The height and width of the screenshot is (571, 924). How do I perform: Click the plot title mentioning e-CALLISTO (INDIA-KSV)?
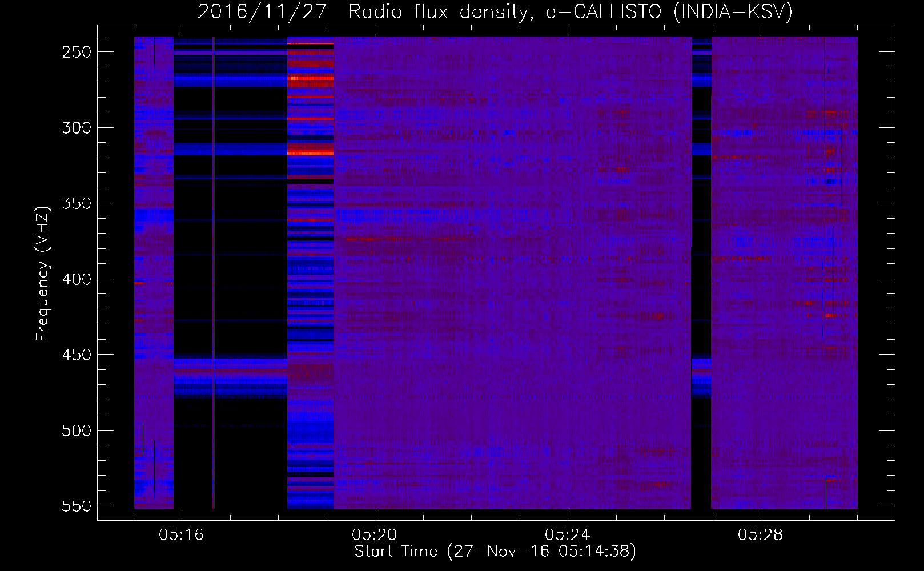point(495,11)
